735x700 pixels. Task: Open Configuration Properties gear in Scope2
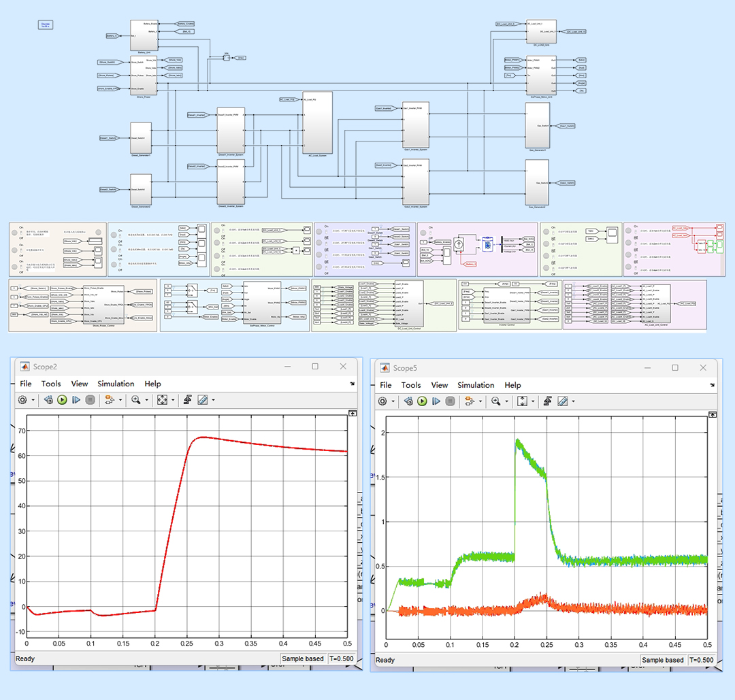tap(22, 400)
